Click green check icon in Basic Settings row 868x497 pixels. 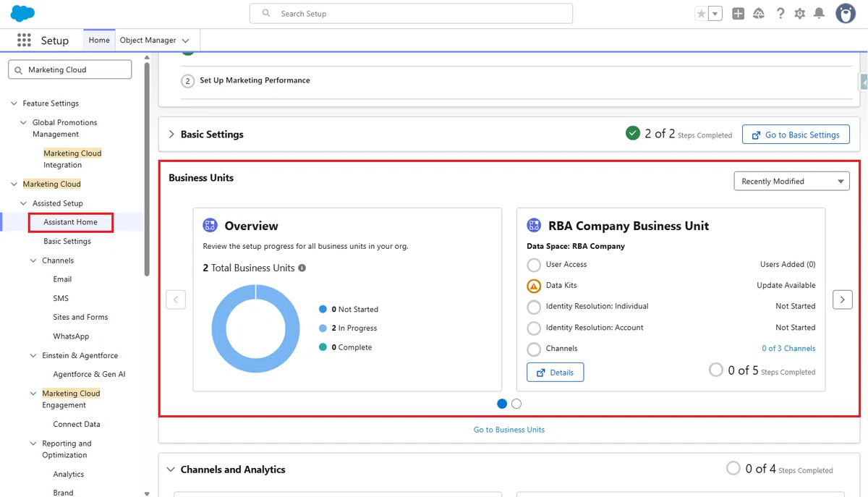[x=633, y=133]
